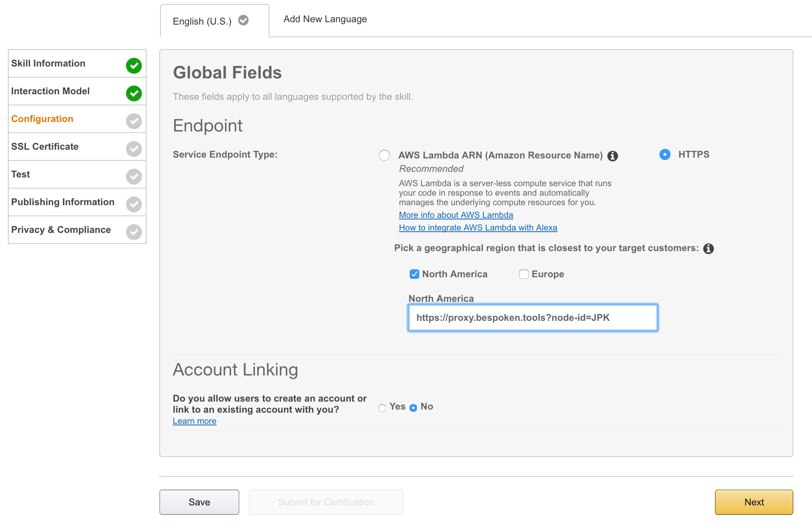Click green checkmark beside Skill Information
812x524 pixels.
pos(134,65)
